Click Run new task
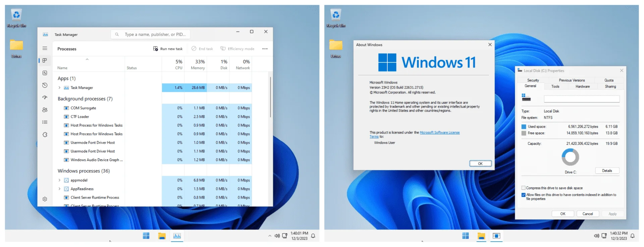 click(x=168, y=49)
